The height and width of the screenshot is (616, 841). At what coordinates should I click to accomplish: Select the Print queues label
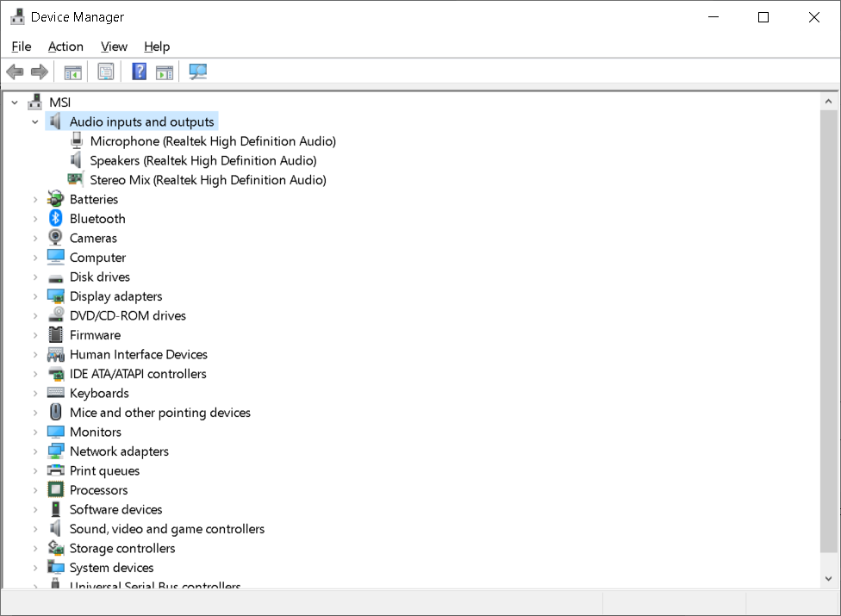click(x=104, y=470)
